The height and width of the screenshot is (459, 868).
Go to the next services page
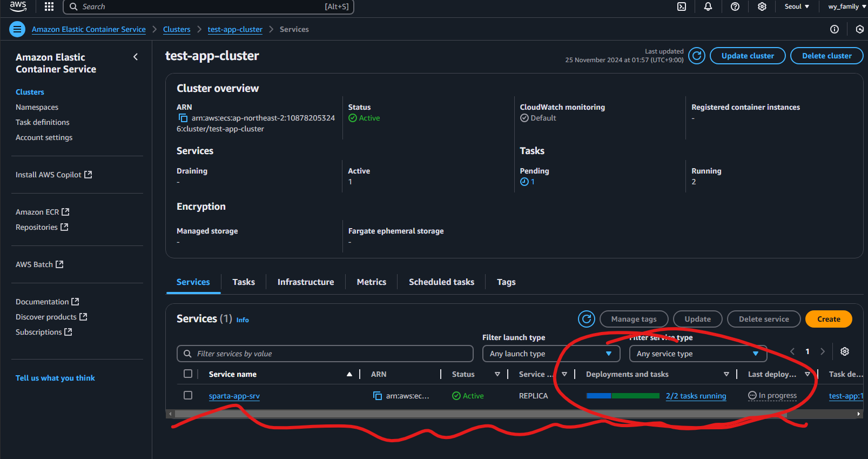click(823, 351)
